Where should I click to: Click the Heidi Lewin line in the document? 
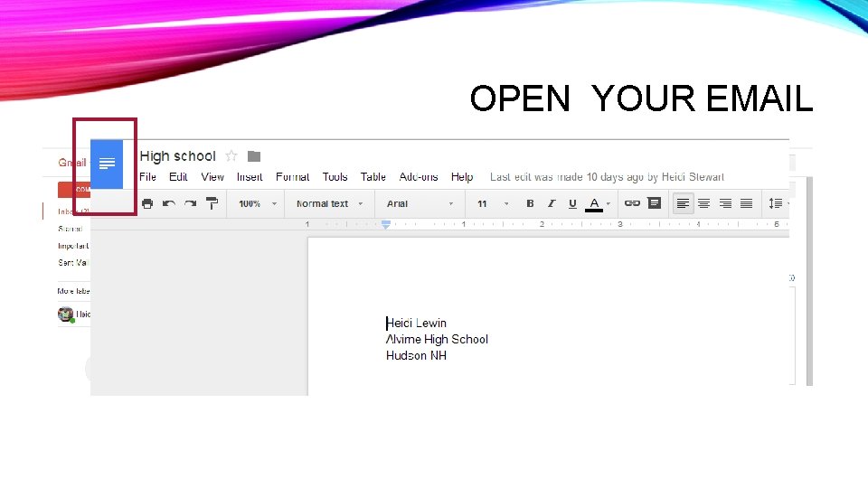[x=416, y=324]
